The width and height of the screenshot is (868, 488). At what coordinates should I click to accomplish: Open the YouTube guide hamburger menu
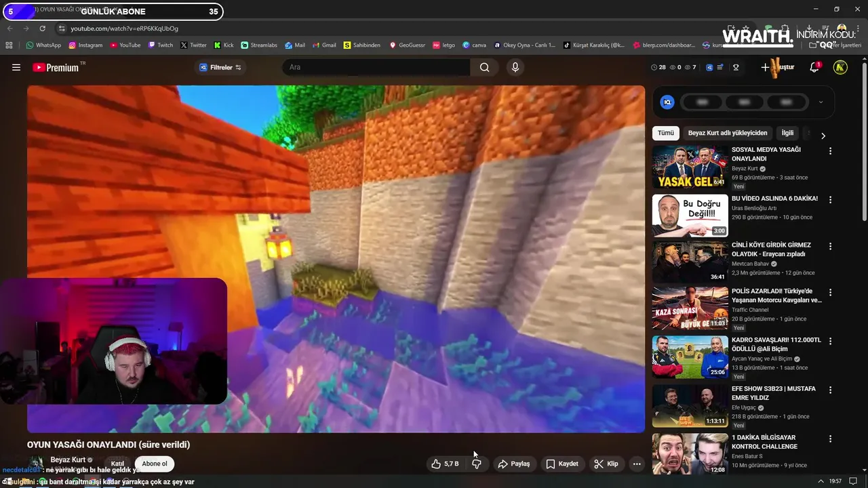click(x=16, y=67)
